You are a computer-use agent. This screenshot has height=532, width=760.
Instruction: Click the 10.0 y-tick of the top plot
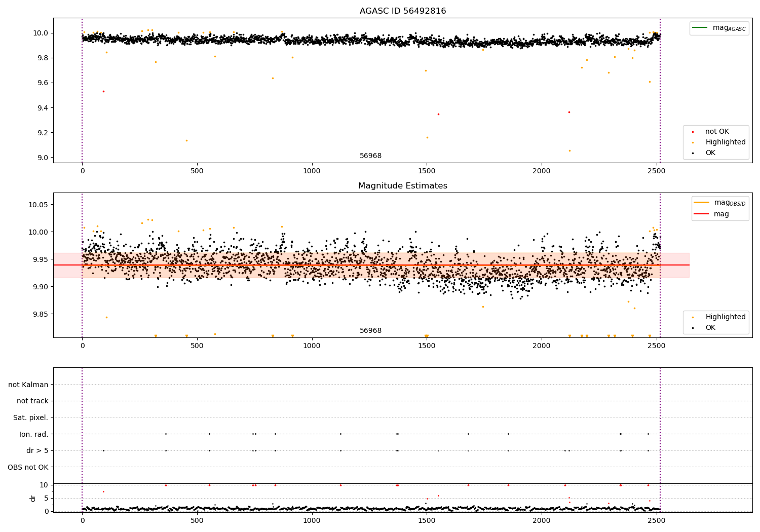[41, 33]
